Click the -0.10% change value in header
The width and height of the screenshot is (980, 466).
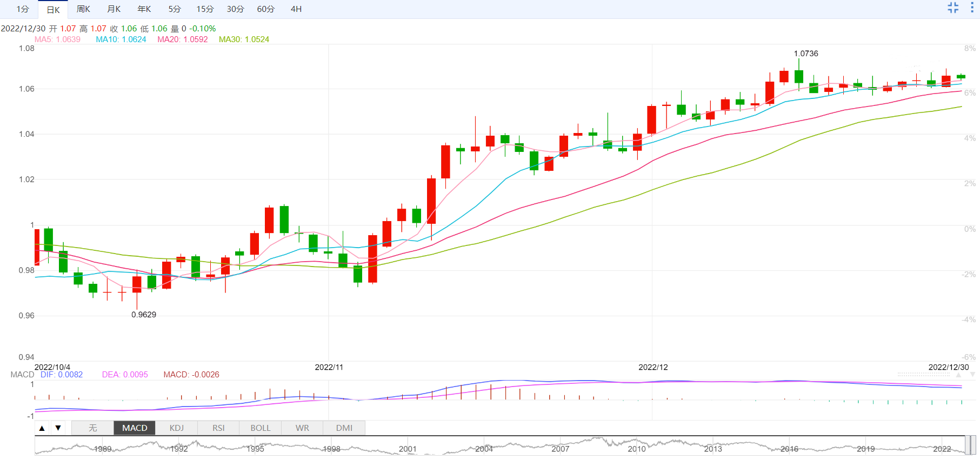pyautogui.click(x=203, y=29)
